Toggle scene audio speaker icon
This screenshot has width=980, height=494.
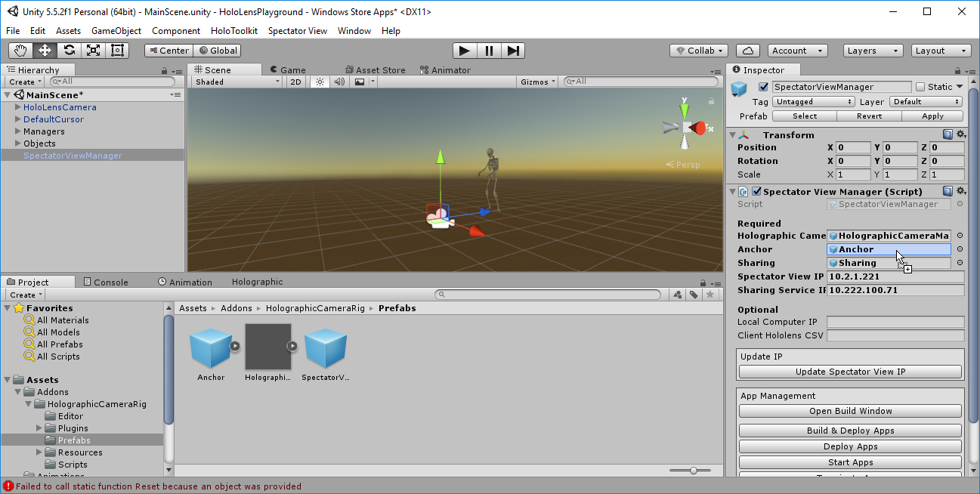pos(339,82)
